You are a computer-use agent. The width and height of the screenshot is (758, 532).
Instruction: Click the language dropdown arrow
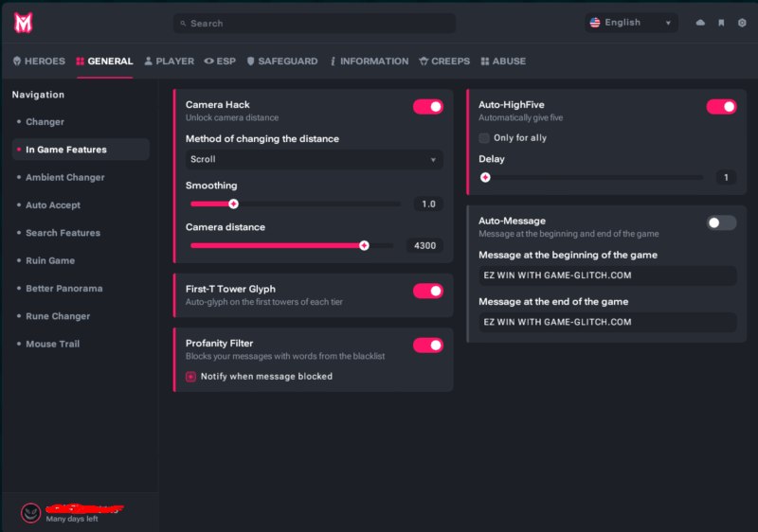click(668, 23)
